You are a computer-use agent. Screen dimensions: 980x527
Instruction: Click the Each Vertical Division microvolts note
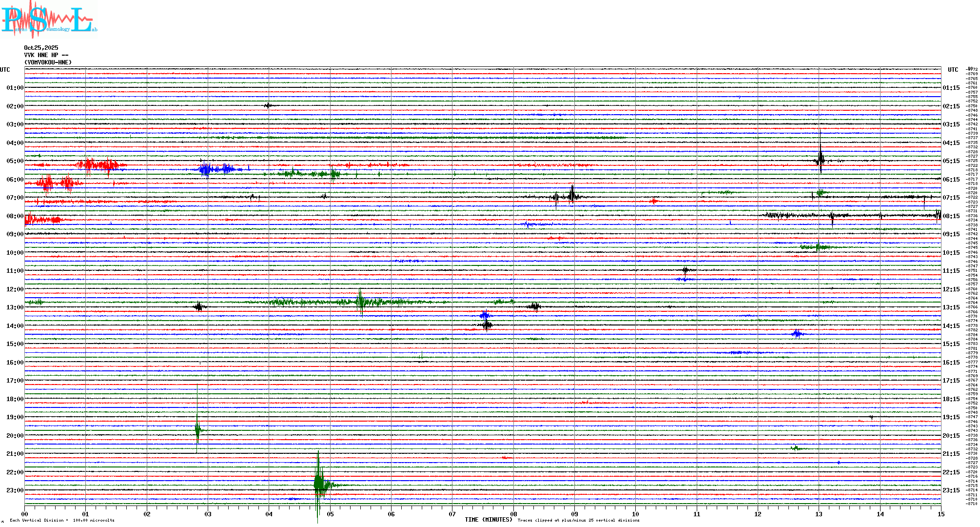[x=62, y=520]
